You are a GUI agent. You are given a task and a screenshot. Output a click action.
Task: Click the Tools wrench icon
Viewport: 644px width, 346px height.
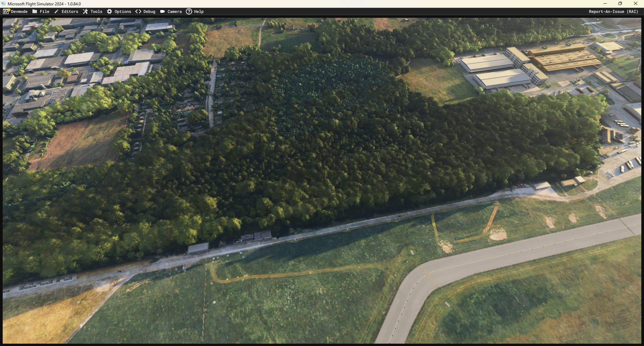86,11
